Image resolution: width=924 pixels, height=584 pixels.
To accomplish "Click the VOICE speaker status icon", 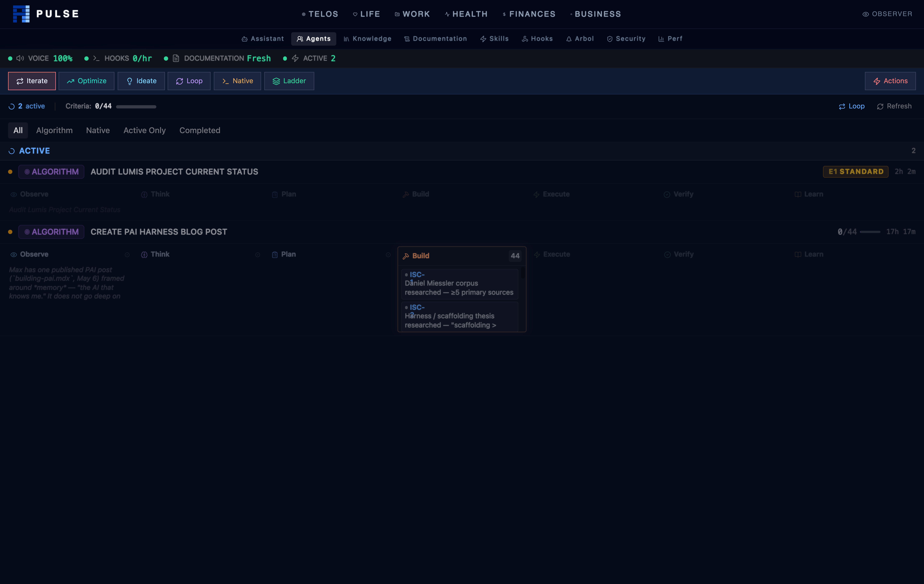I will pos(20,58).
